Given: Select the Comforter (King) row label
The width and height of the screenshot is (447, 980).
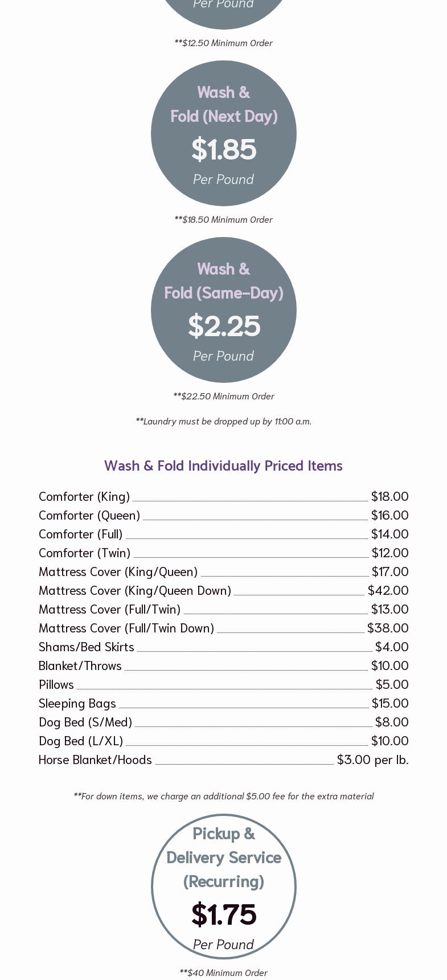Looking at the screenshot, I should click(84, 496).
